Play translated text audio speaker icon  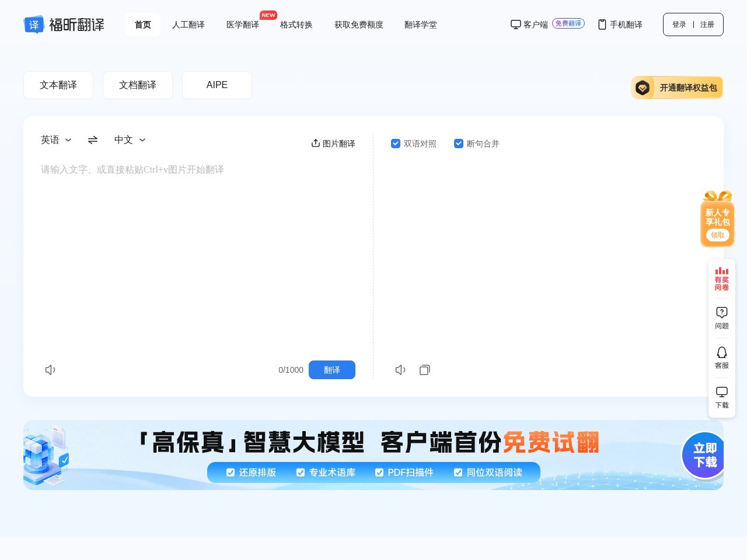point(400,370)
